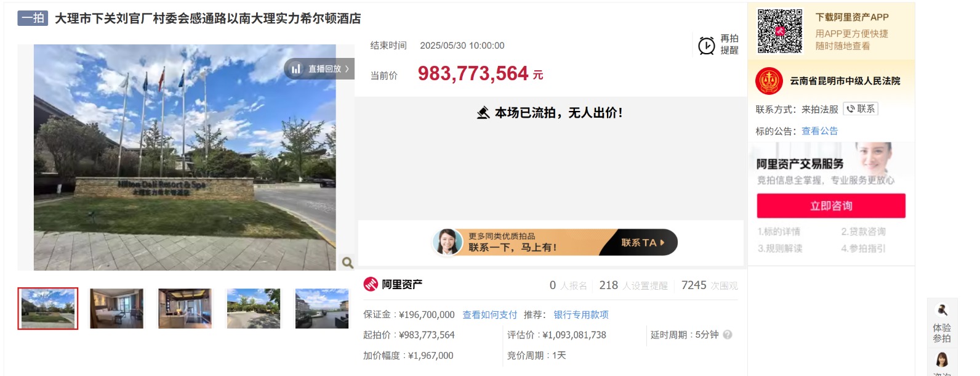980x376 pixels.
Task: Click the deposit amount ¥196,700,000
Action: pyautogui.click(x=427, y=314)
